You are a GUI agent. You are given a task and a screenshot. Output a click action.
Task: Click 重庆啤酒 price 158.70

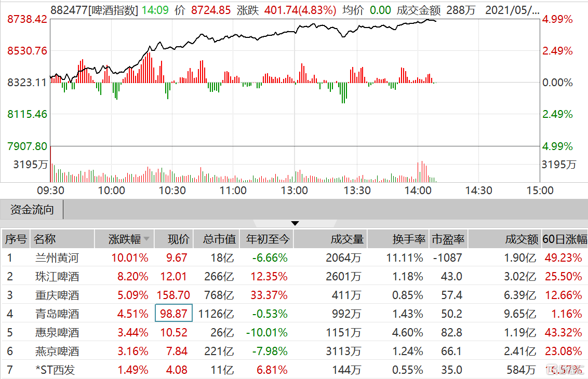(x=173, y=295)
